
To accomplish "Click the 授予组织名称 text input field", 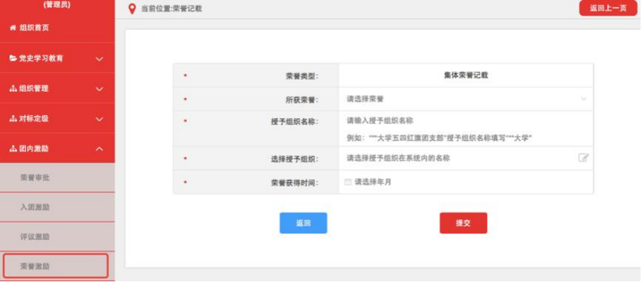I will point(464,121).
